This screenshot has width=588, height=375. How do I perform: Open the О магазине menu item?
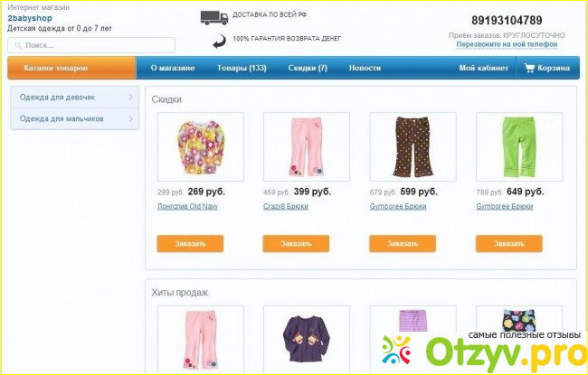173,68
